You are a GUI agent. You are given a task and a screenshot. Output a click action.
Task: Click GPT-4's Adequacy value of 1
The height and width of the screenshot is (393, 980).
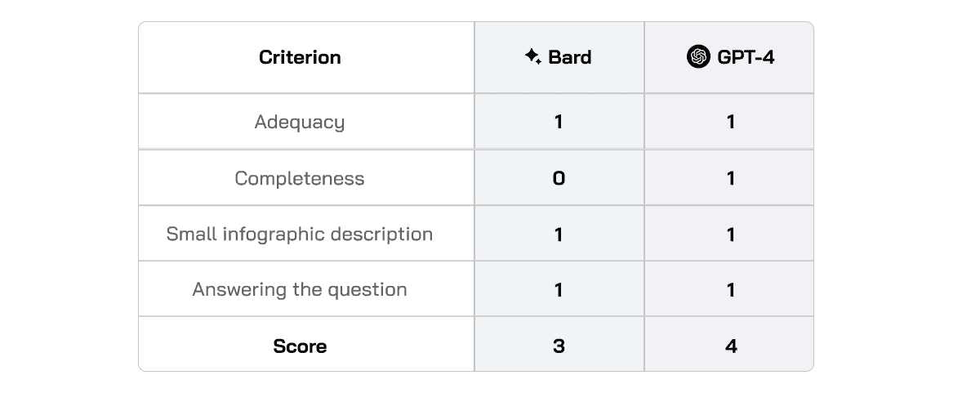[730, 122]
